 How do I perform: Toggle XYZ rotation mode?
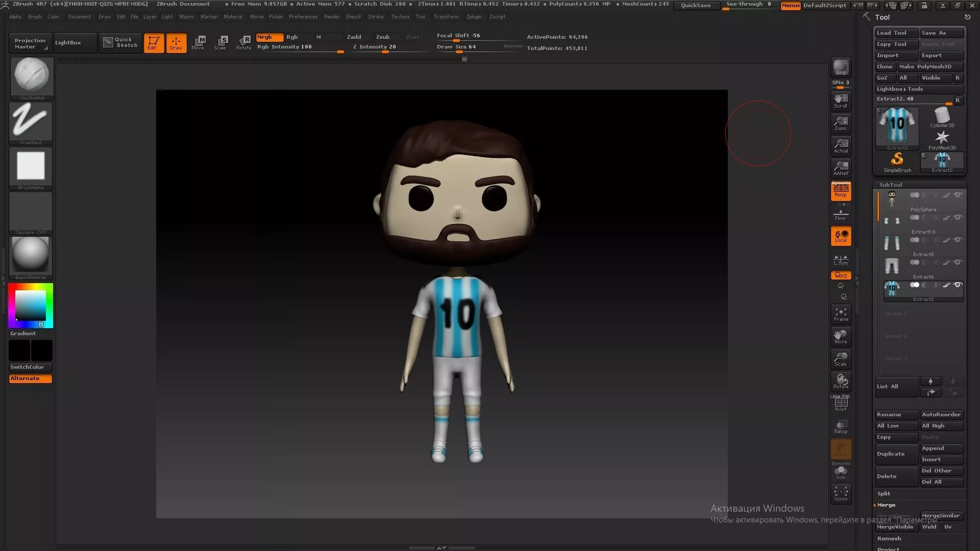(x=841, y=275)
